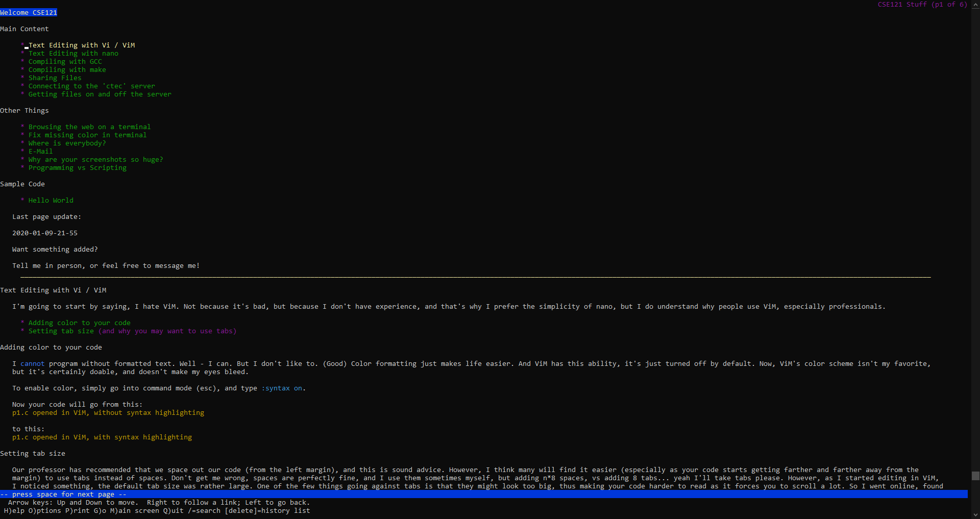
Task: Click the blue 'cannot' word
Action: (33, 364)
